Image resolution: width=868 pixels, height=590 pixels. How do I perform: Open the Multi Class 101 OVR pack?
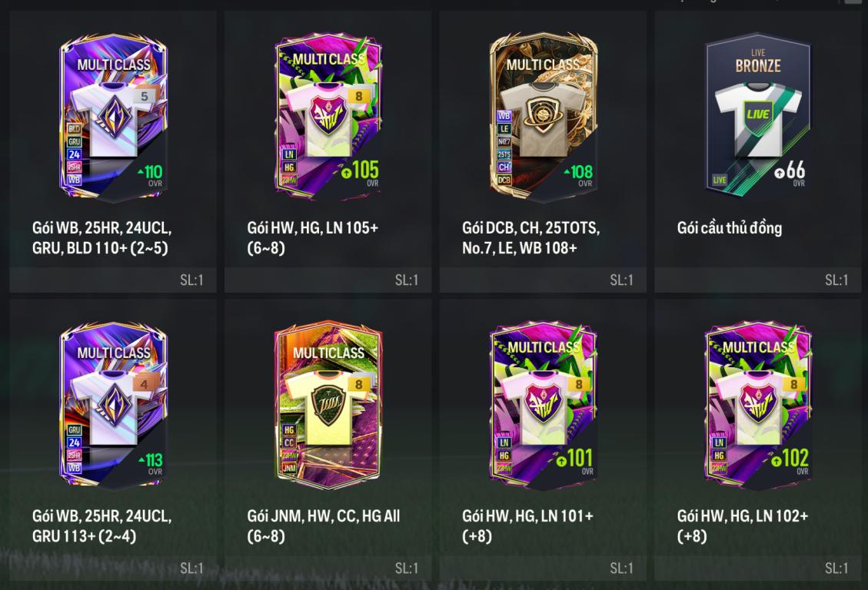[x=543, y=405]
